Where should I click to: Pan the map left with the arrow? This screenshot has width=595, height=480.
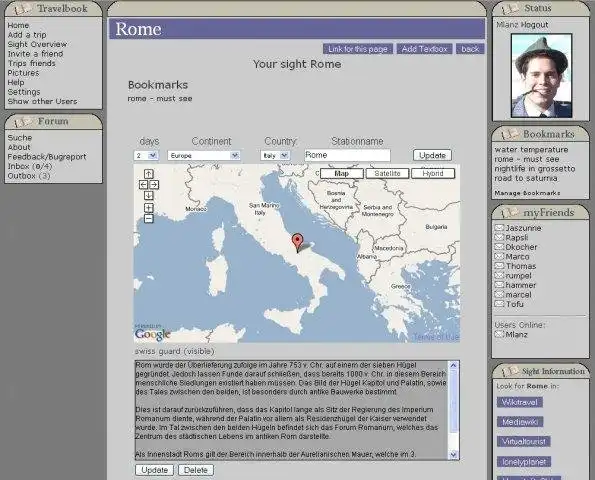143,185
